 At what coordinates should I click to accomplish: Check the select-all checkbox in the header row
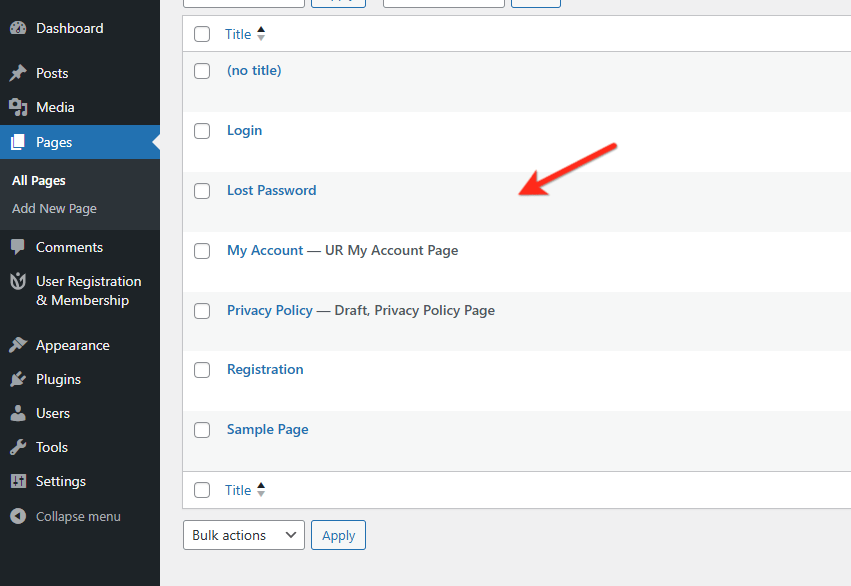click(x=202, y=33)
